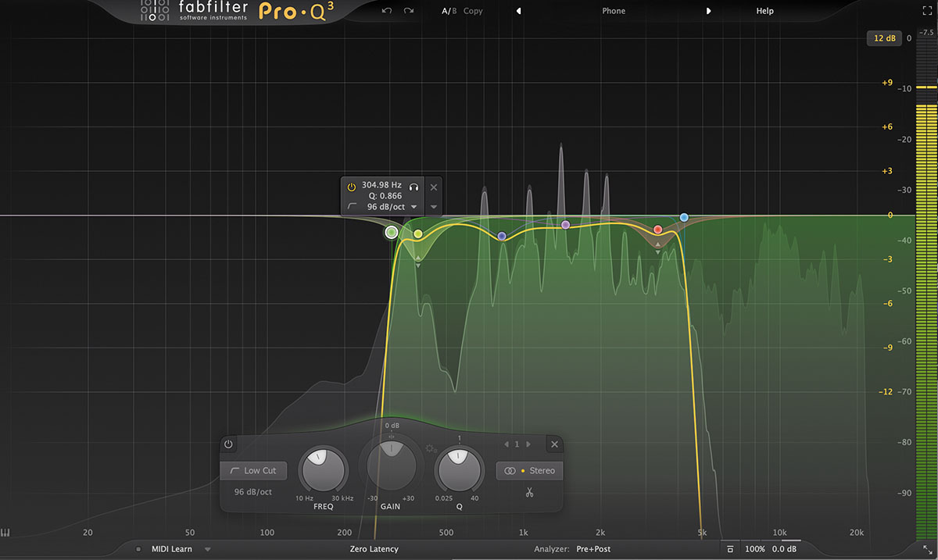Select the purple EQ band node
The height and width of the screenshot is (560, 938).
tap(565, 225)
